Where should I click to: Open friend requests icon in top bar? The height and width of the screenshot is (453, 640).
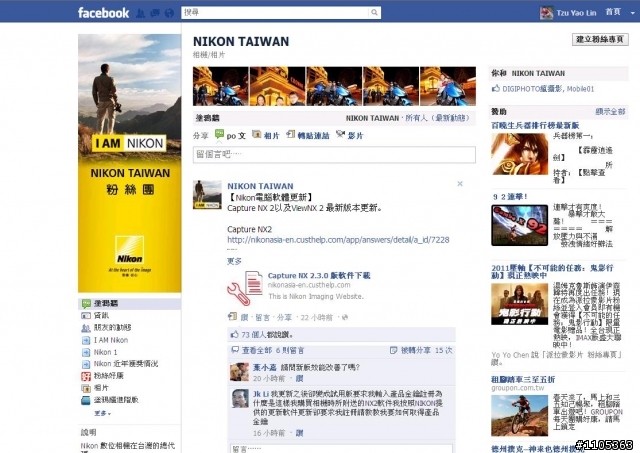[140, 13]
